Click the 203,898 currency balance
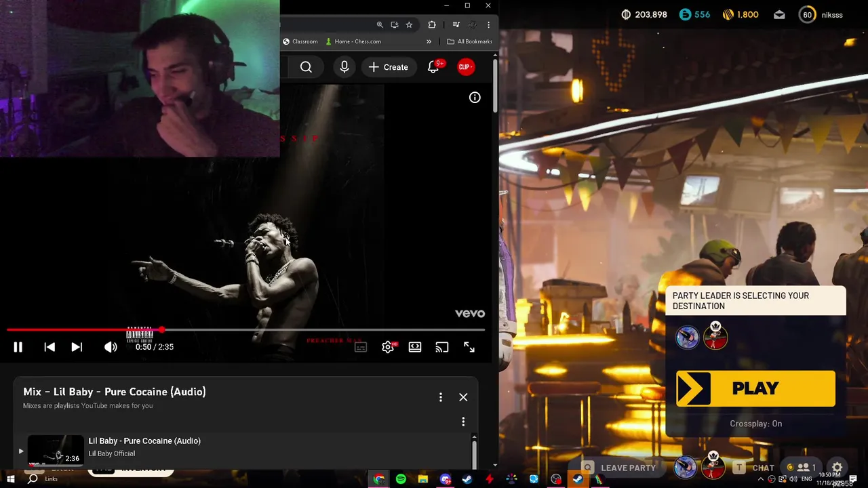Screen dimensions: 868x488 (x=644, y=15)
